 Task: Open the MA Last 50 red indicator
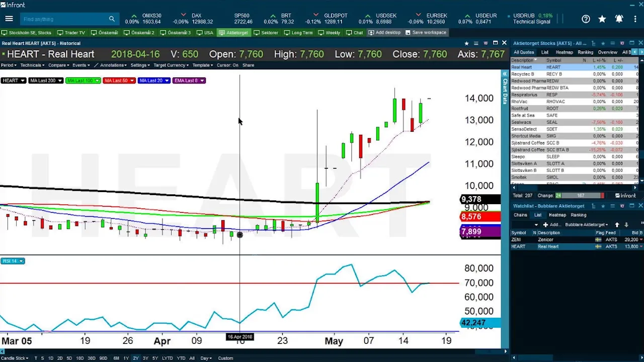click(x=119, y=80)
